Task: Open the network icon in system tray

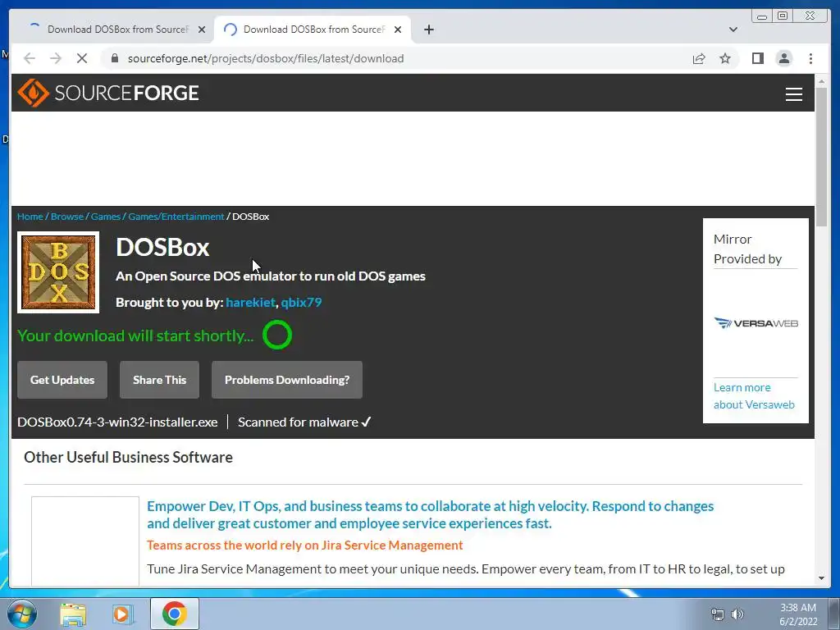Action: point(717,614)
